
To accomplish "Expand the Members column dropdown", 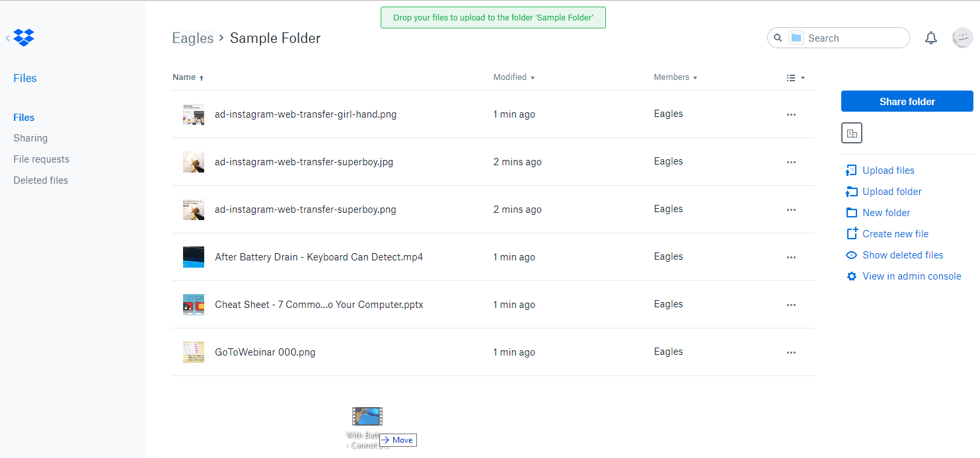I will pyautogui.click(x=695, y=78).
